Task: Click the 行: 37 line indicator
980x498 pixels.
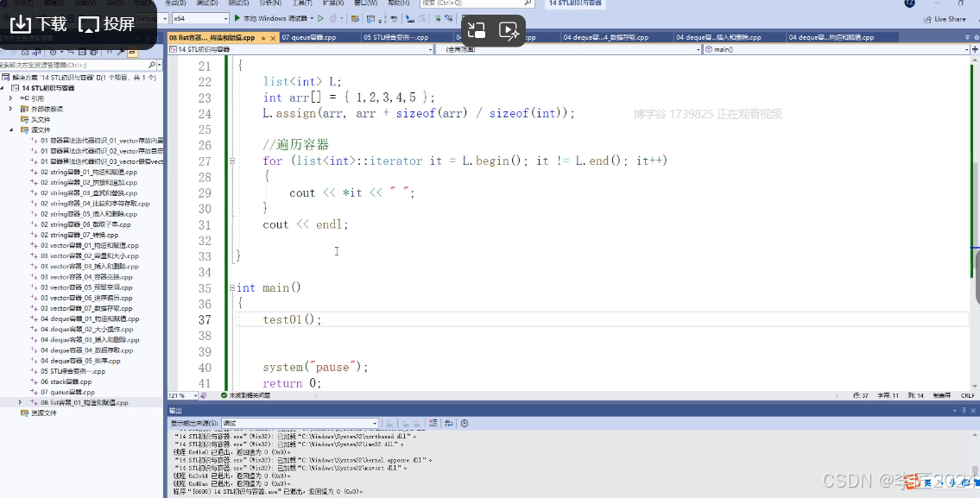Action: tap(861, 395)
